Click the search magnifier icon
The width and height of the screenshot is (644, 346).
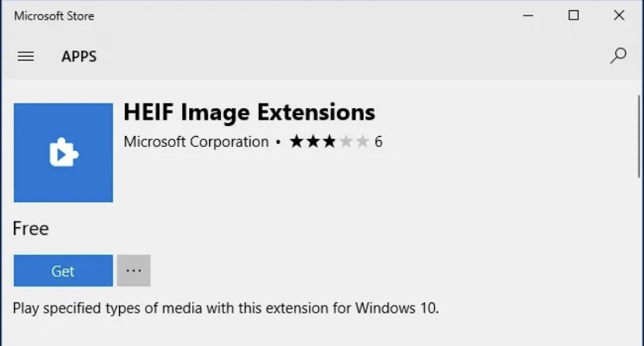(618, 55)
